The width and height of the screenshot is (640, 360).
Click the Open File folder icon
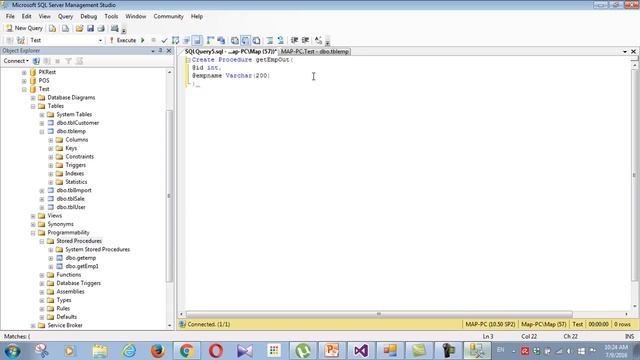coord(79,28)
